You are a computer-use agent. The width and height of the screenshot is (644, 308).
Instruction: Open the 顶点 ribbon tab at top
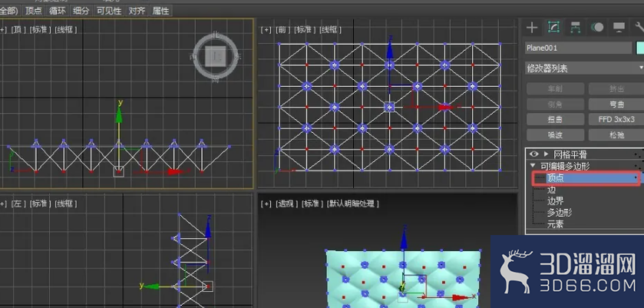point(34,11)
